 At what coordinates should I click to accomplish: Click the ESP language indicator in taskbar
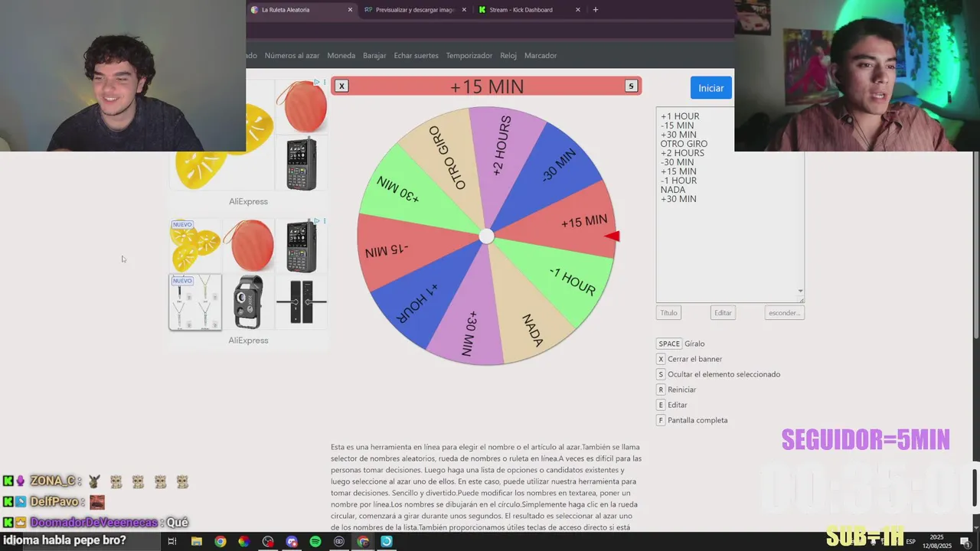[x=910, y=541]
